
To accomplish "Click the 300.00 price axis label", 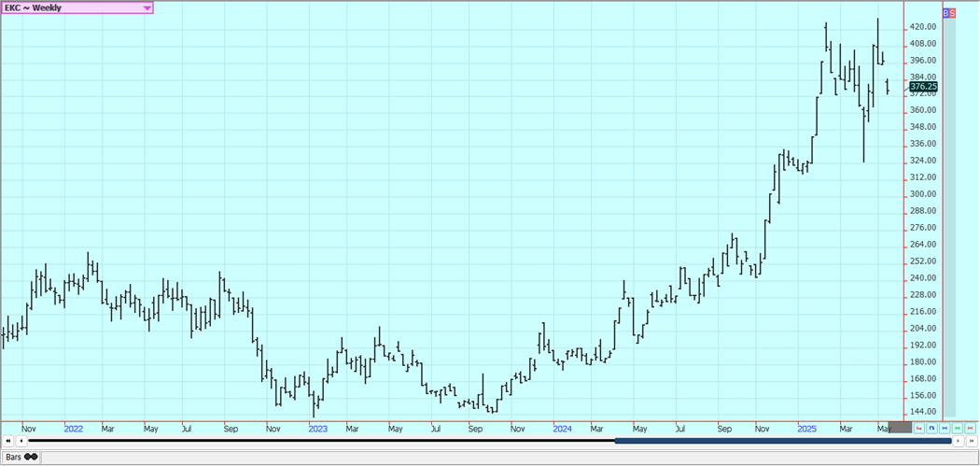I will coord(922,194).
